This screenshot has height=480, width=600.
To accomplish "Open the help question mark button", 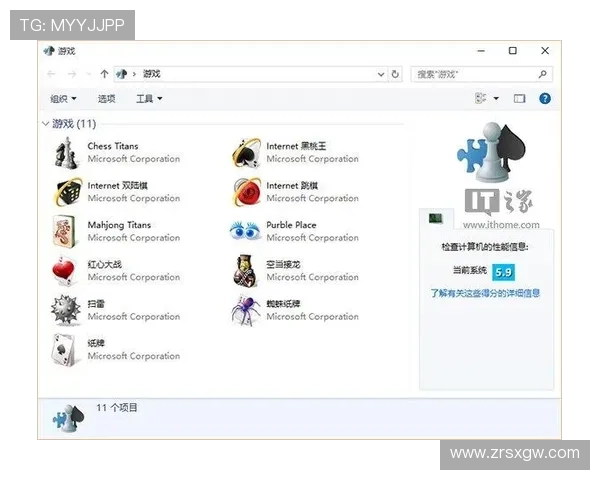I will click(545, 99).
